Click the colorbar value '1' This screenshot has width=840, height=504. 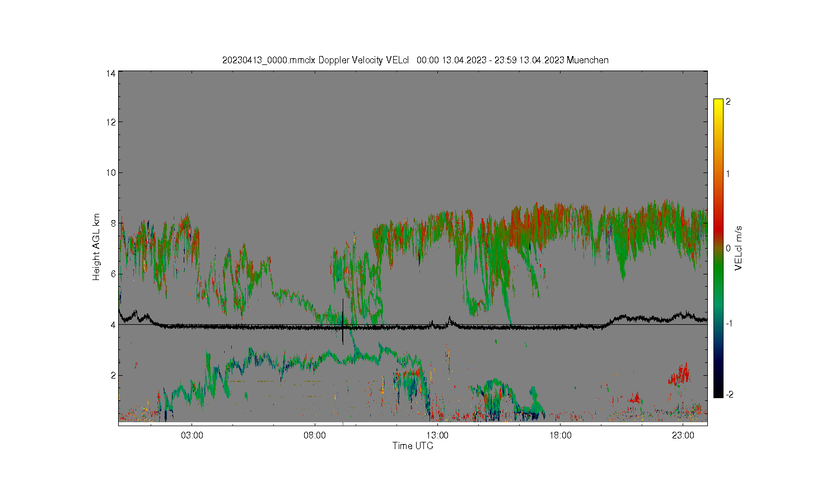coord(728,174)
